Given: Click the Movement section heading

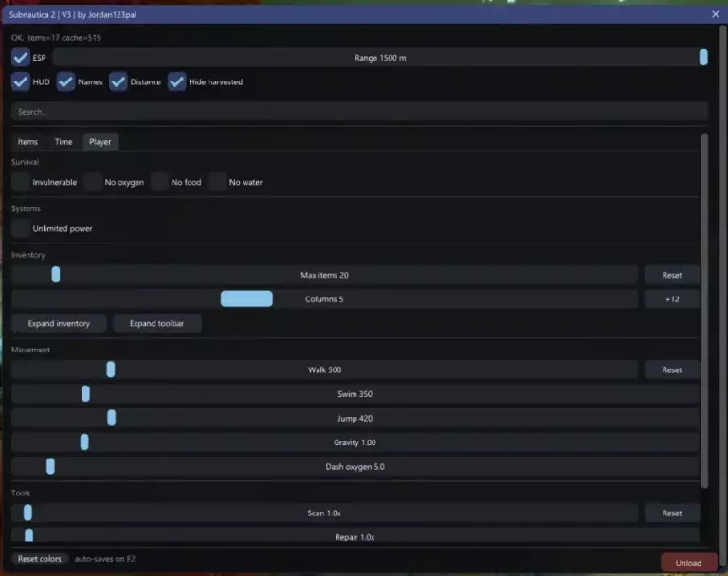Looking at the screenshot, I should (30, 350).
